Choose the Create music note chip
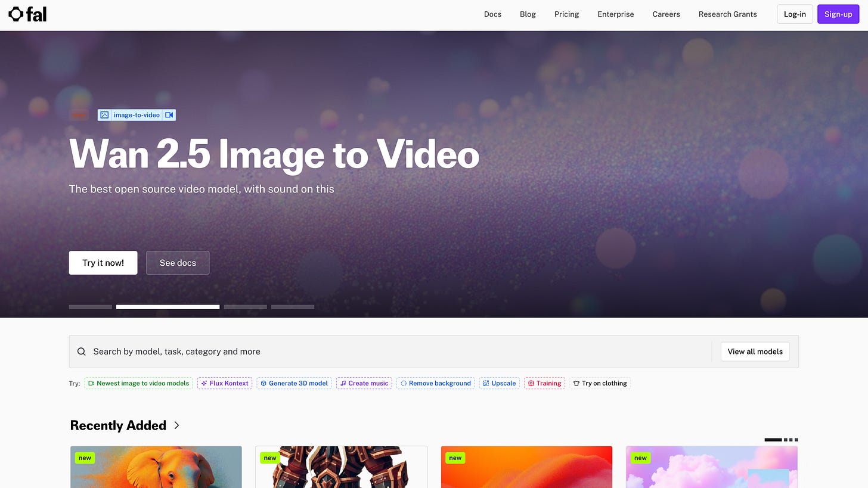This screenshot has width=868, height=488. tap(364, 383)
